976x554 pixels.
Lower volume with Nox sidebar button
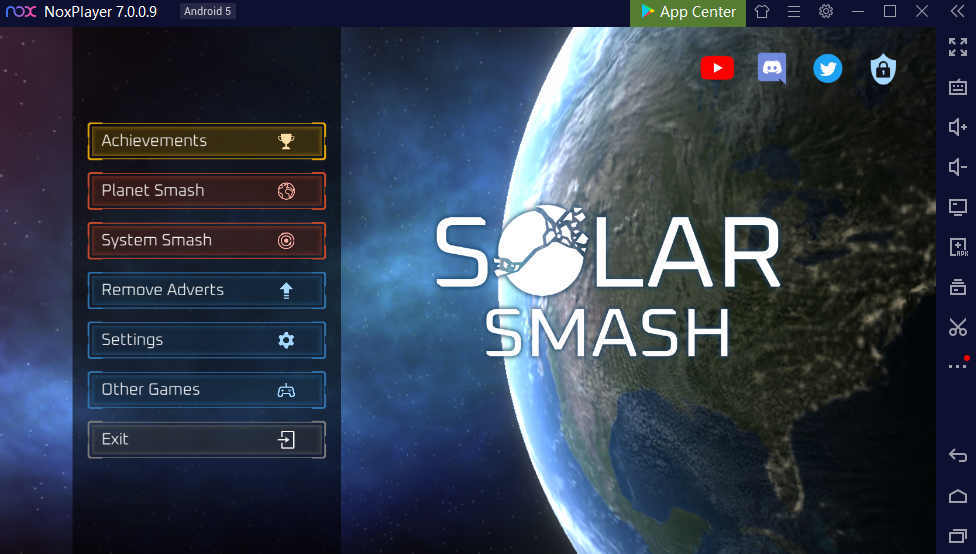click(957, 167)
